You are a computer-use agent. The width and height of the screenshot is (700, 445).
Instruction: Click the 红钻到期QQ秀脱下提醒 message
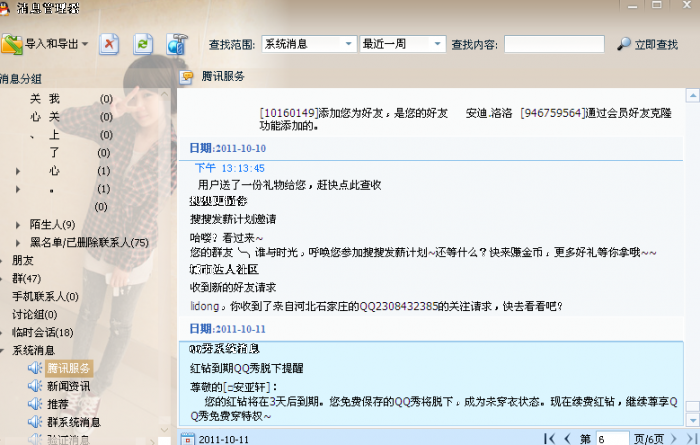[247, 368]
